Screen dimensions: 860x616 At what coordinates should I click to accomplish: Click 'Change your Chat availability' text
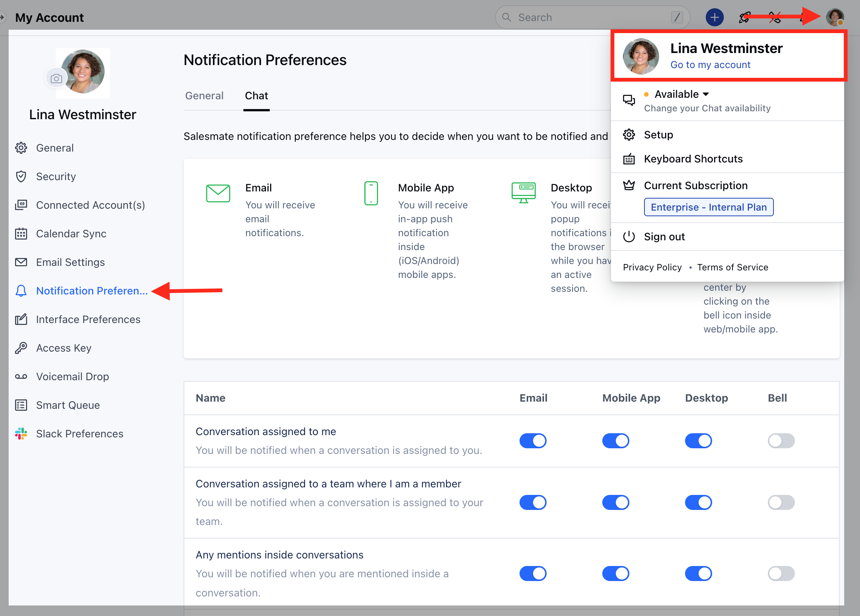(x=707, y=108)
